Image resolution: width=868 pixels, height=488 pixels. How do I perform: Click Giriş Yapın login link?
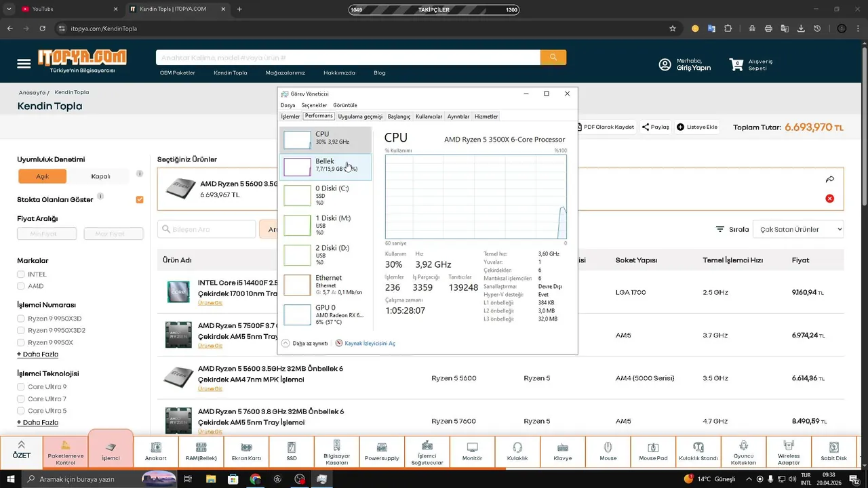(x=694, y=68)
